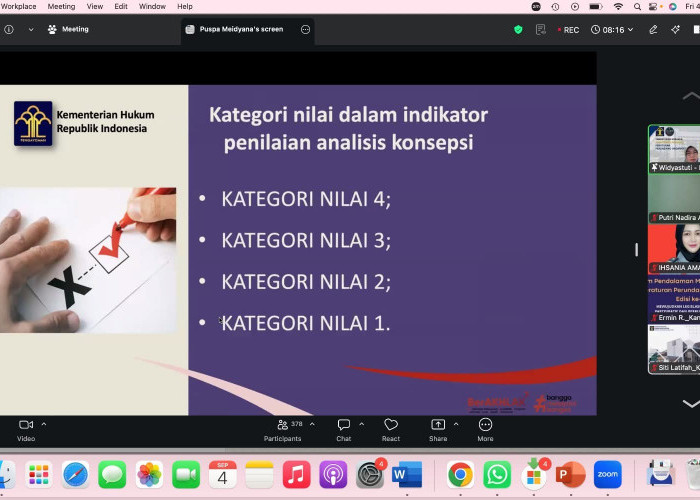700x500 pixels.
Task: Open the Help menu
Action: (185, 6)
